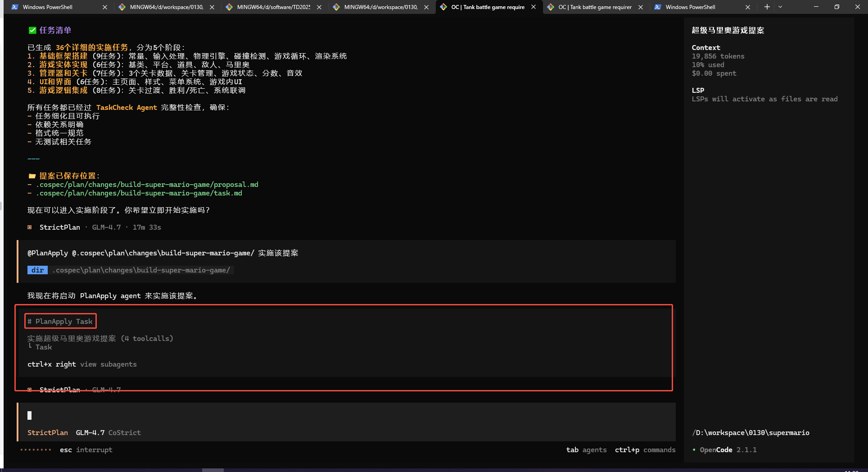Close the first Windows PowerShell tab
This screenshot has height=472, width=868.
click(105, 7)
